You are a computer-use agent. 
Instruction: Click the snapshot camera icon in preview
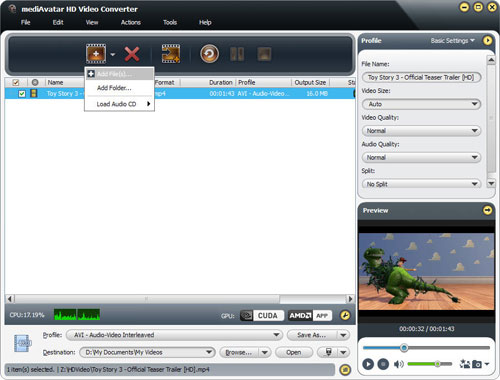click(477, 364)
